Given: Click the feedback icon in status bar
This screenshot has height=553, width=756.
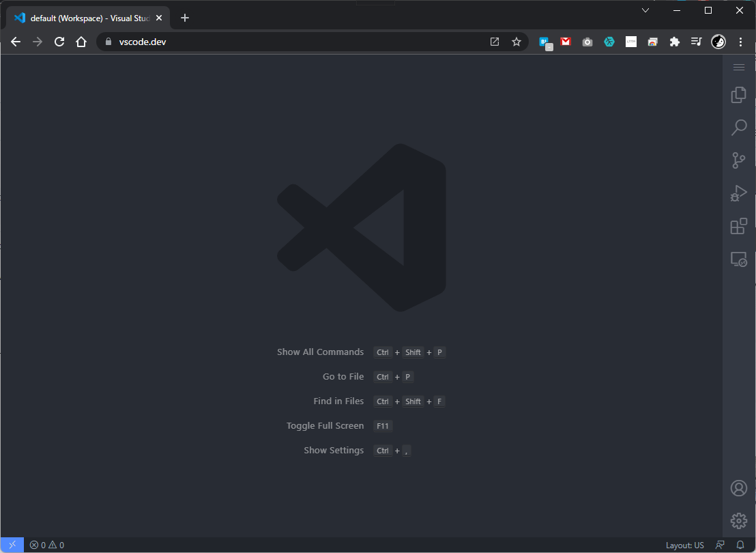Looking at the screenshot, I should tap(720, 545).
